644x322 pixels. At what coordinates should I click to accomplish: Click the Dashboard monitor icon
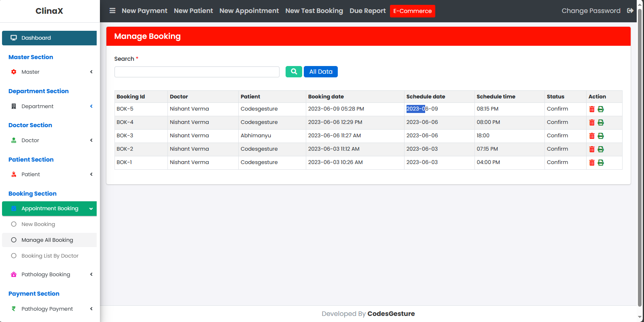(x=14, y=38)
